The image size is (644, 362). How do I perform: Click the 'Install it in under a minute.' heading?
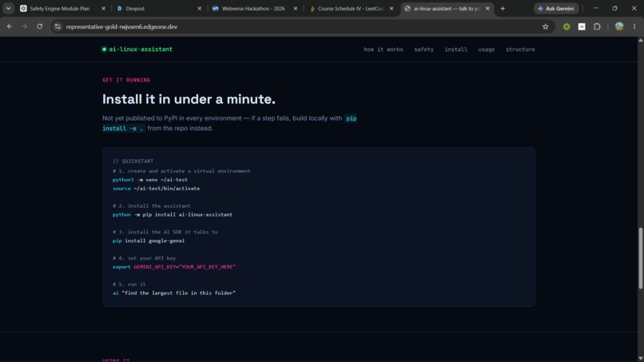(189, 99)
